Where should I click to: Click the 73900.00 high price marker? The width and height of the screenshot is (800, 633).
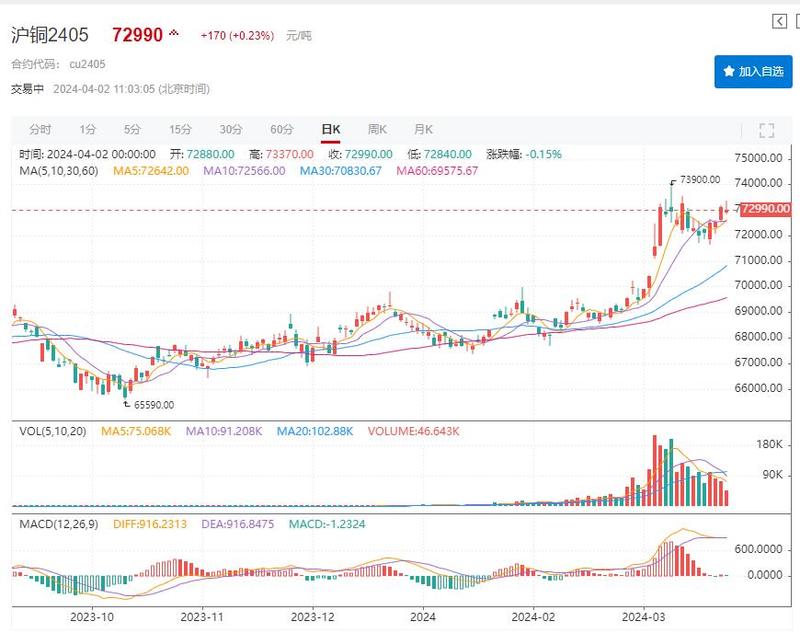(700, 180)
